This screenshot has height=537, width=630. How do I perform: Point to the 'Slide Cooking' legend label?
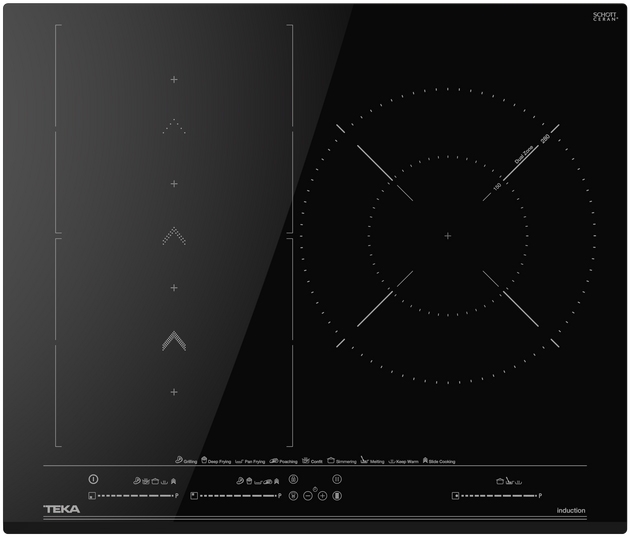click(x=442, y=461)
